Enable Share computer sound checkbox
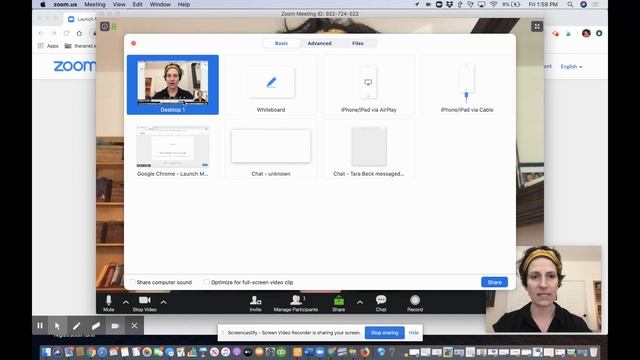Viewport: 640px width, 360px height. tap(132, 282)
